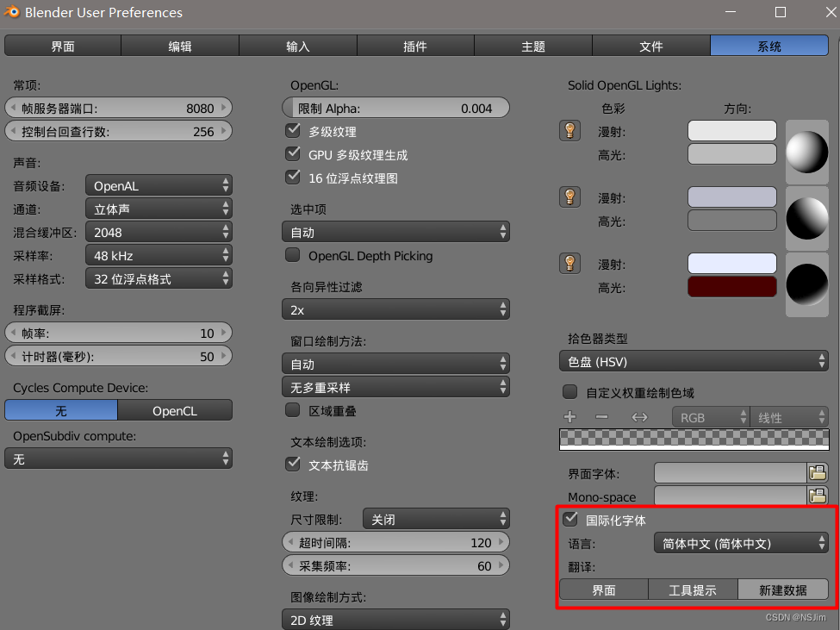Switch to the 编辑 tab
The width and height of the screenshot is (840, 630).
pos(180,46)
